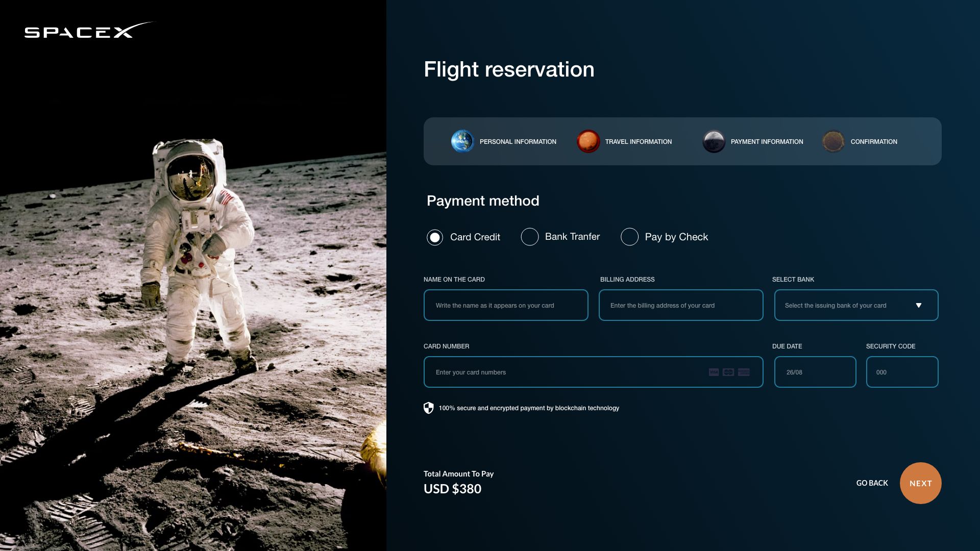980x551 pixels.
Task: Click the card number input field
Action: [x=593, y=372]
